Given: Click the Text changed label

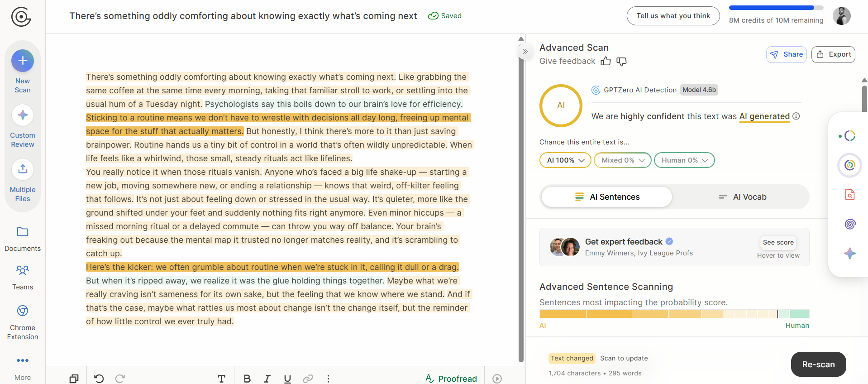Looking at the screenshot, I should tap(572, 358).
